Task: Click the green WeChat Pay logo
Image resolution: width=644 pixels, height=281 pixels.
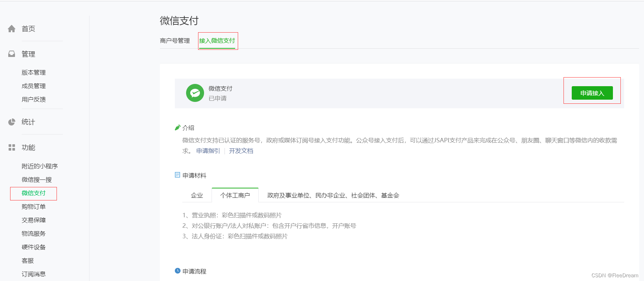Action: click(x=195, y=93)
